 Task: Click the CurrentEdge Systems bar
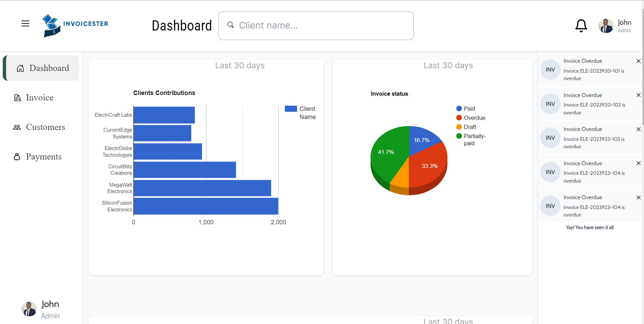point(162,133)
